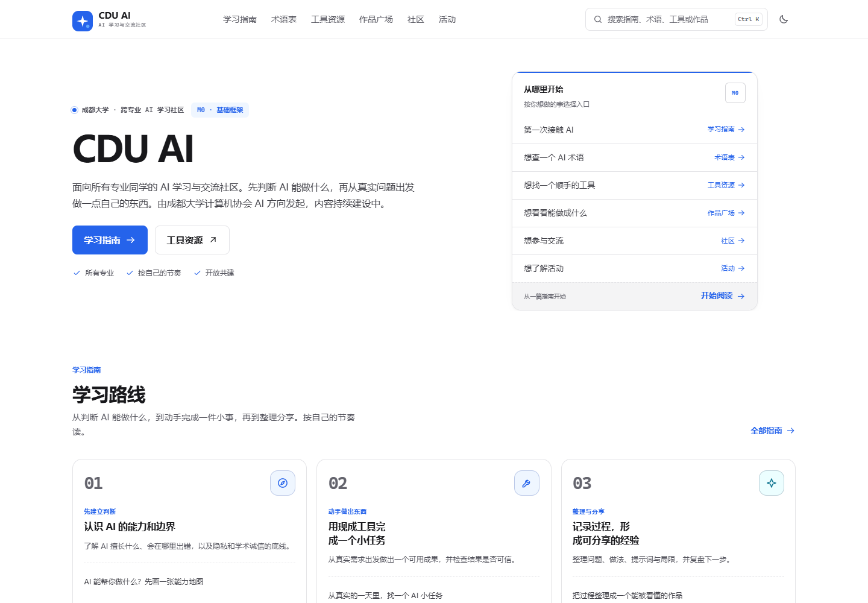This screenshot has height=603, width=868.
Task: Click the CDU AI sparkle logo icon
Action: pos(83,21)
